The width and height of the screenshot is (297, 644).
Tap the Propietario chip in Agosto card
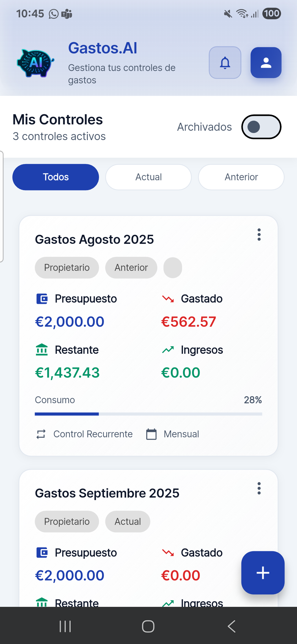point(67,268)
